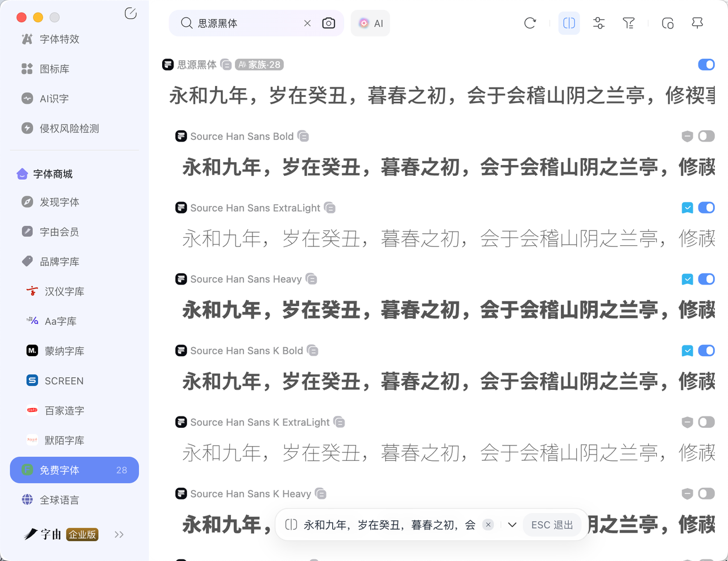Disable the Source Han Sans ExtraLight font
Viewport: 728px width, 561px height.
pyautogui.click(x=706, y=208)
